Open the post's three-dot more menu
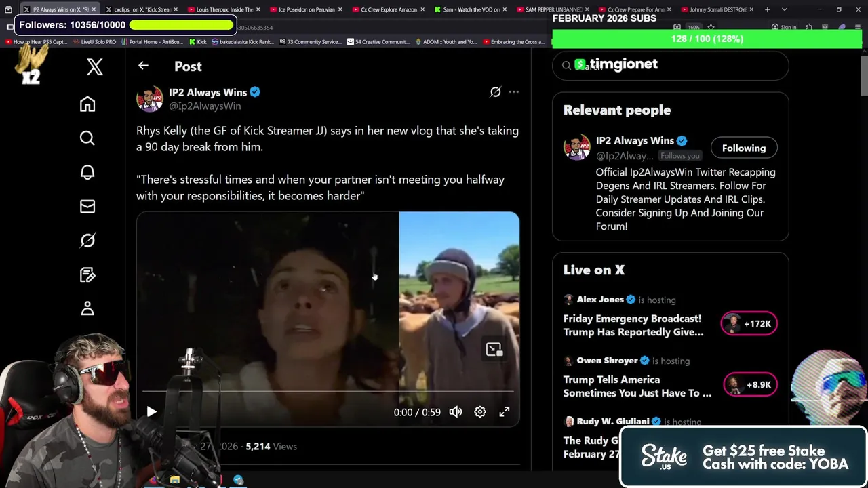The height and width of the screenshot is (488, 868). 514,92
